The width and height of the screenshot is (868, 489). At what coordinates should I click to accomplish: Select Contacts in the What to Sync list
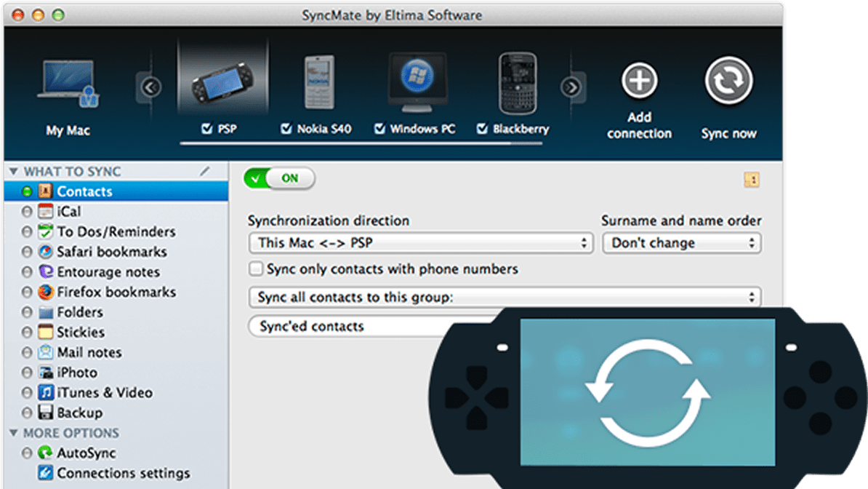click(x=84, y=191)
